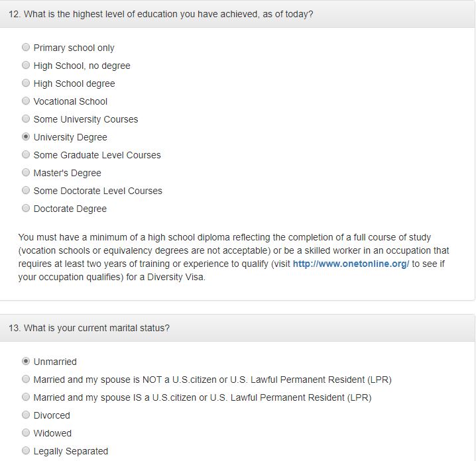Select Unmarried marital status
The width and height of the screenshot is (476, 461).
click(26, 362)
